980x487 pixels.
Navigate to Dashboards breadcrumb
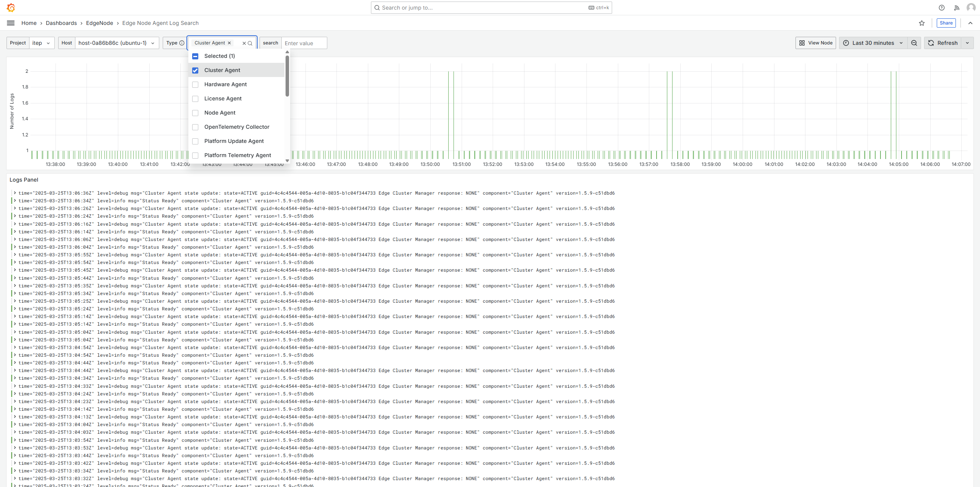point(61,23)
